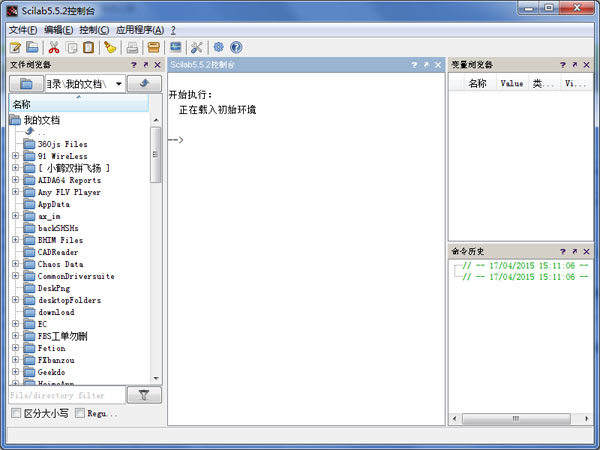
Task: Expand the Fetion folder
Action: [15, 347]
